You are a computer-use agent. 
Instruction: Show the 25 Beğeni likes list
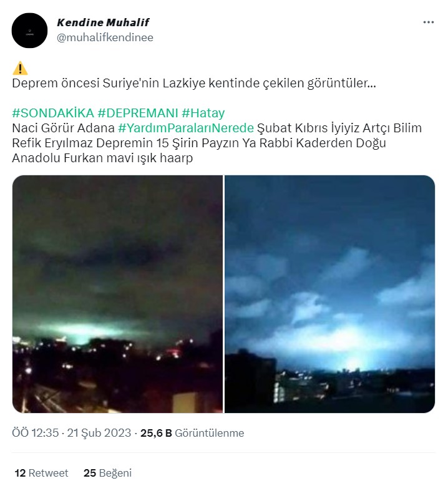click(x=107, y=473)
